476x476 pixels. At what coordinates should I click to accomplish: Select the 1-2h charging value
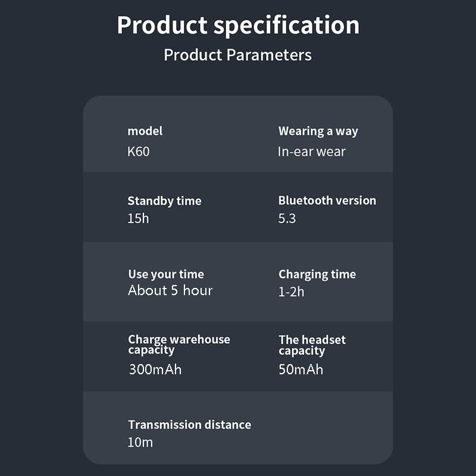(x=292, y=292)
